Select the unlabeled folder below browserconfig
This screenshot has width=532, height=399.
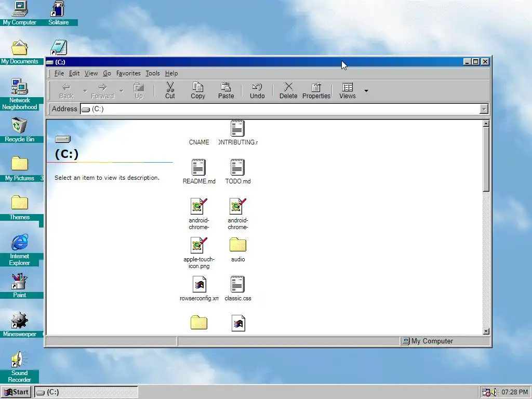(199, 323)
